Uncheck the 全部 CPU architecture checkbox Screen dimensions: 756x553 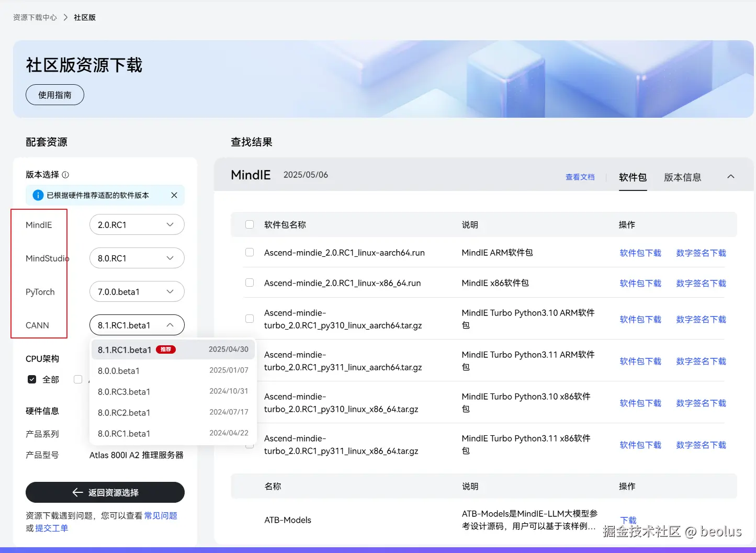pyautogui.click(x=32, y=379)
